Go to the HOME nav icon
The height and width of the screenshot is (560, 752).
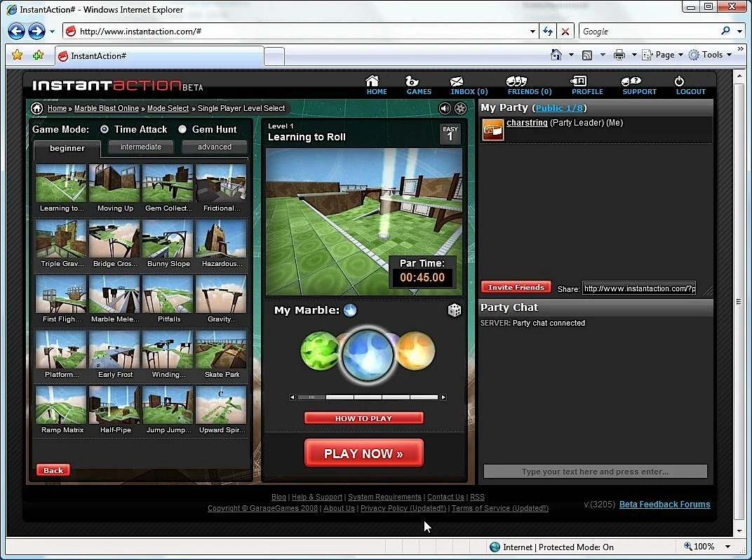372,81
